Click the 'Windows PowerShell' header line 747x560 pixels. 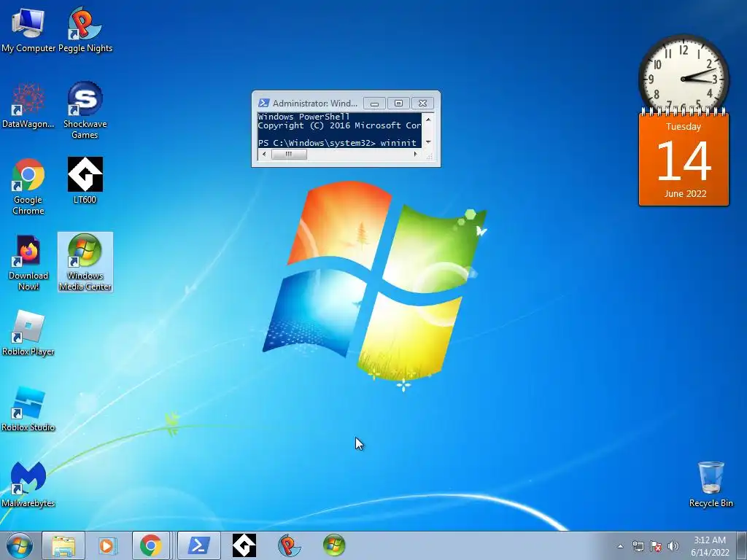coord(304,117)
